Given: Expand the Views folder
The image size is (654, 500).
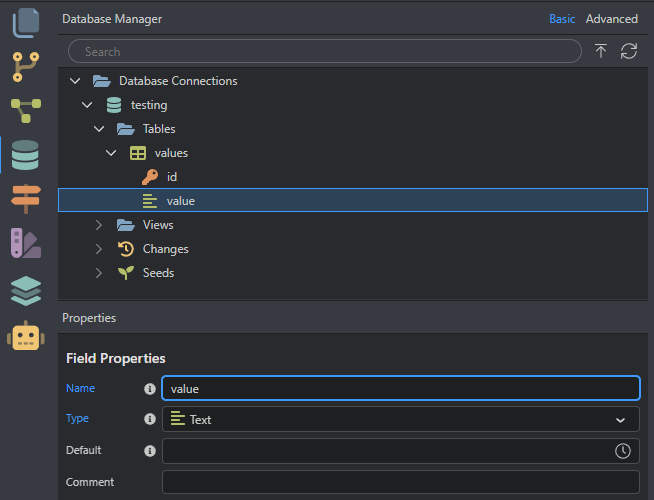Looking at the screenshot, I should 99,225.
